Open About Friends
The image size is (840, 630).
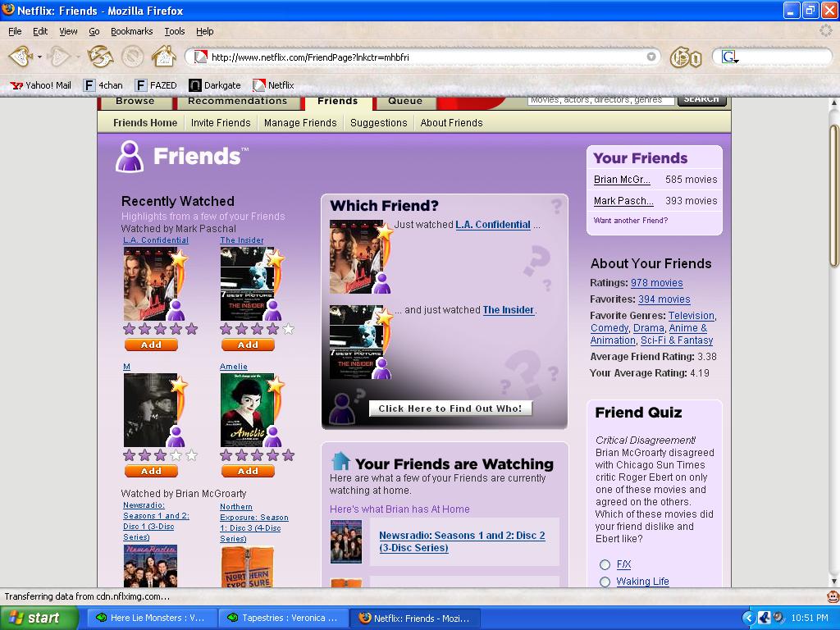point(452,123)
